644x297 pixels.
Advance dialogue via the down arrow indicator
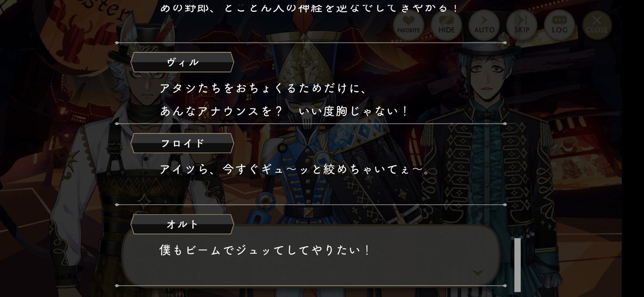(x=478, y=273)
